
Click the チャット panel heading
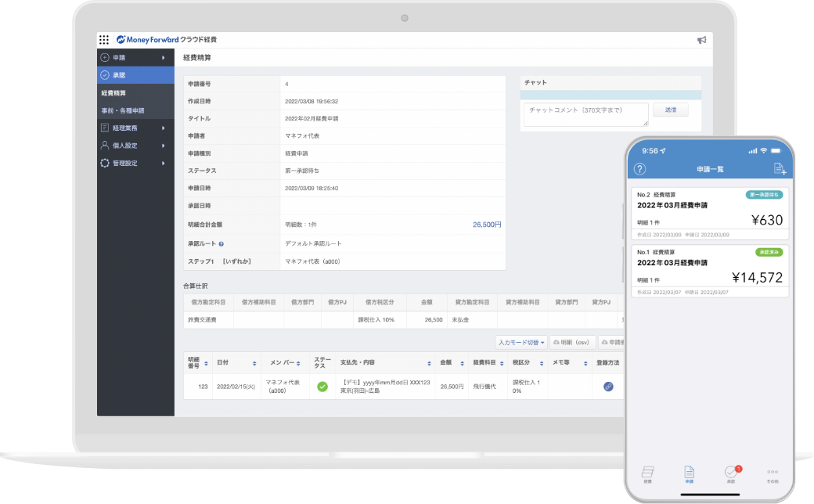[535, 82]
